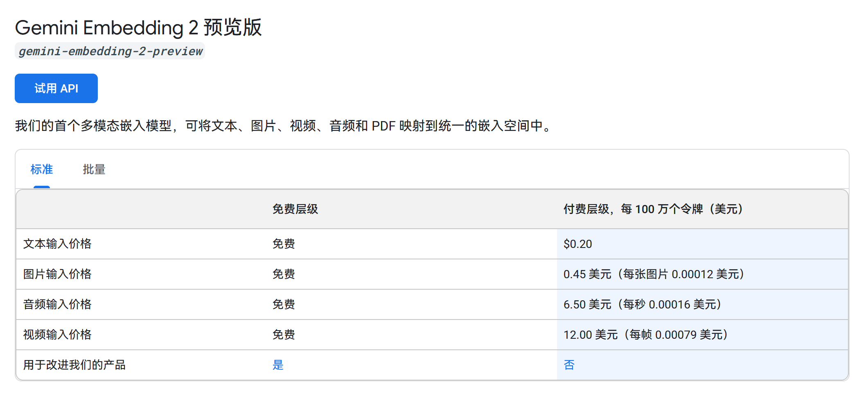Click the 视频输入价格 row label

coord(57,335)
